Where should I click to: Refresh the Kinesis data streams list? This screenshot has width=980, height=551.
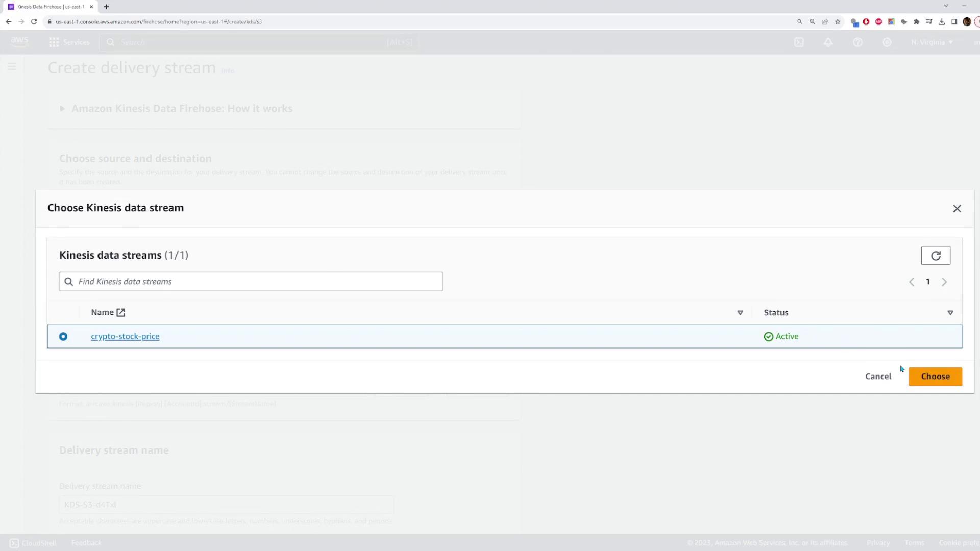(936, 256)
